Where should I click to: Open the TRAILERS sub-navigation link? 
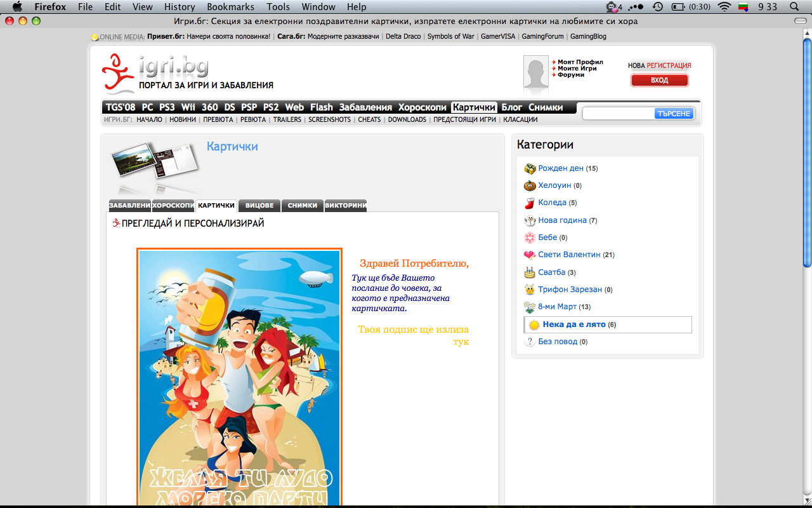coord(287,119)
